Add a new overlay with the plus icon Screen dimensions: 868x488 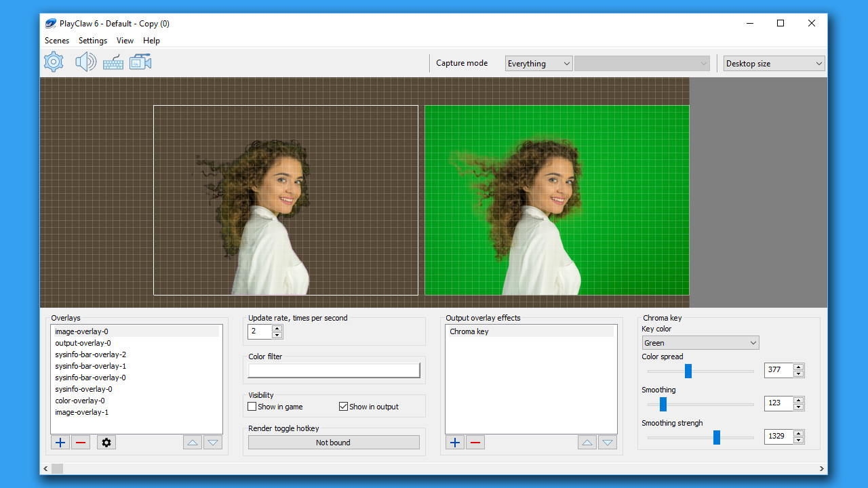click(60, 442)
